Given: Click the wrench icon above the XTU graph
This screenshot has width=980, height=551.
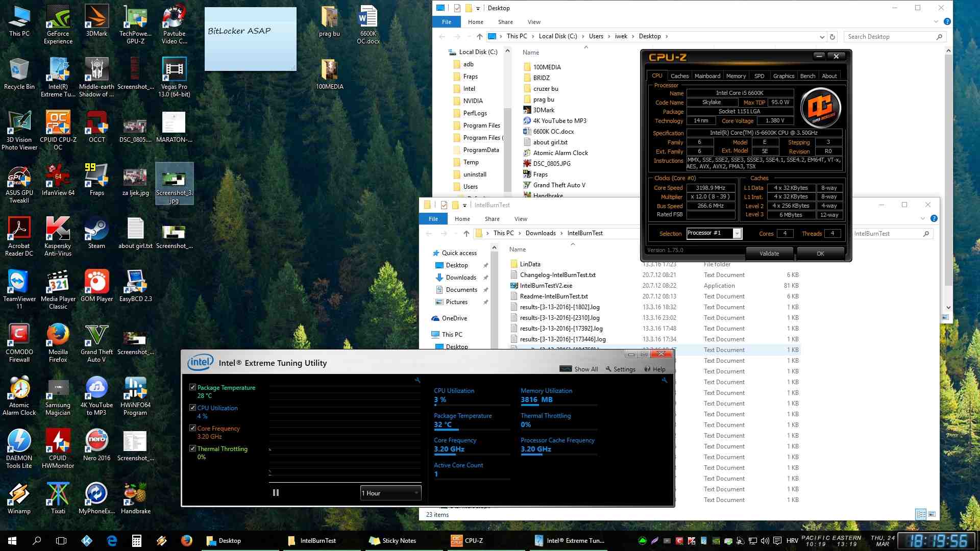Looking at the screenshot, I should coord(418,380).
